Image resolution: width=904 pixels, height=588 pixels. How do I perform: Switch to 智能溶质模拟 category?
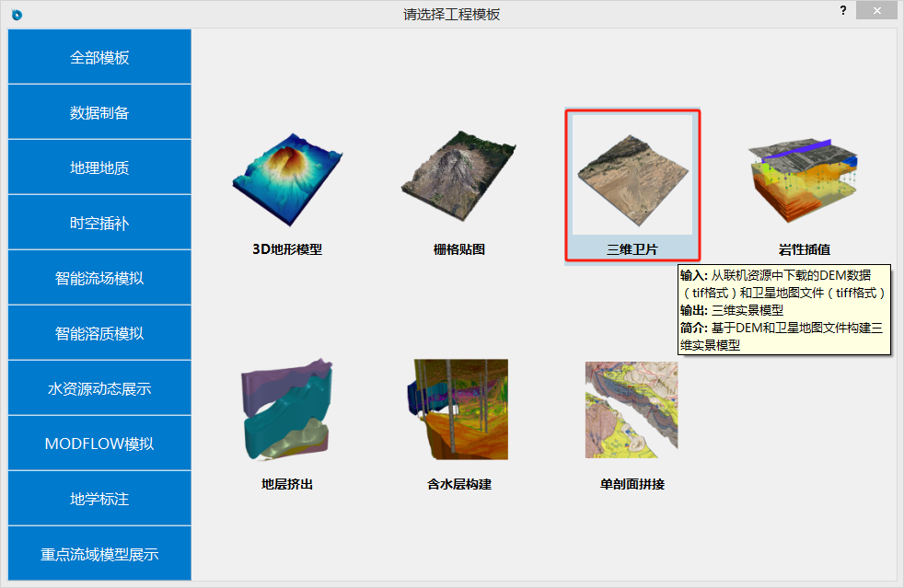coord(99,333)
